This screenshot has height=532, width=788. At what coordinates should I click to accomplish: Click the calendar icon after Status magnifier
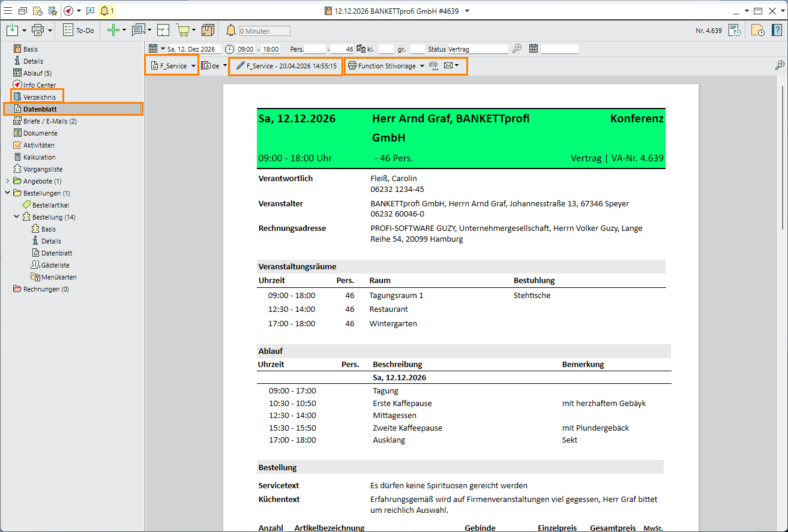pos(533,49)
